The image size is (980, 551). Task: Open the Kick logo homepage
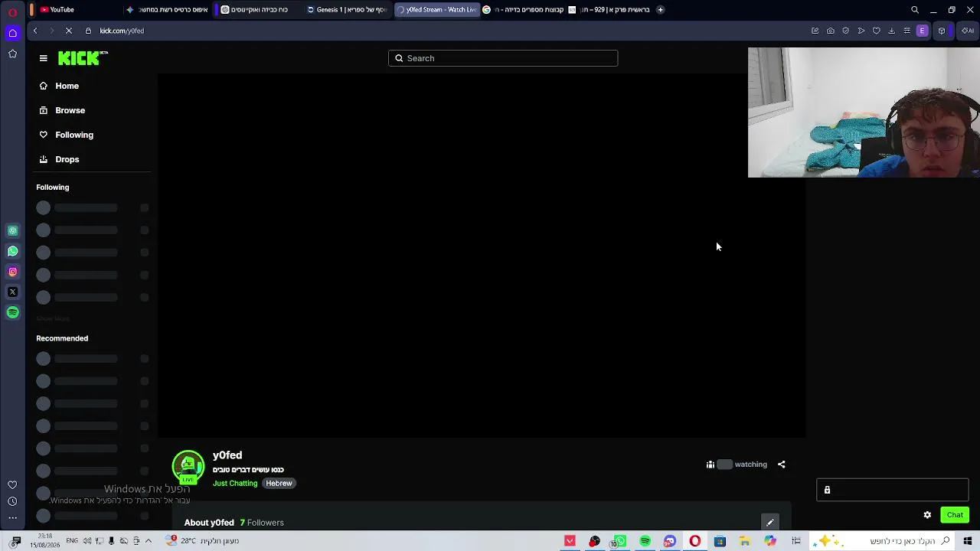click(83, 58)
